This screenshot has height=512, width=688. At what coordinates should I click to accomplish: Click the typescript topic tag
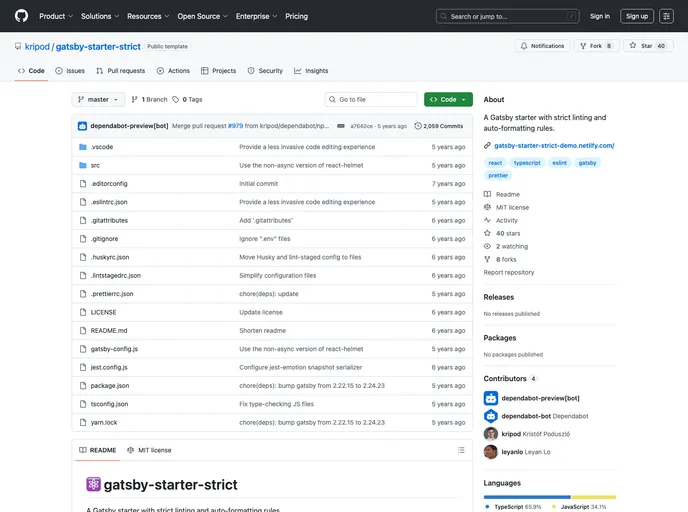(527, 163)
